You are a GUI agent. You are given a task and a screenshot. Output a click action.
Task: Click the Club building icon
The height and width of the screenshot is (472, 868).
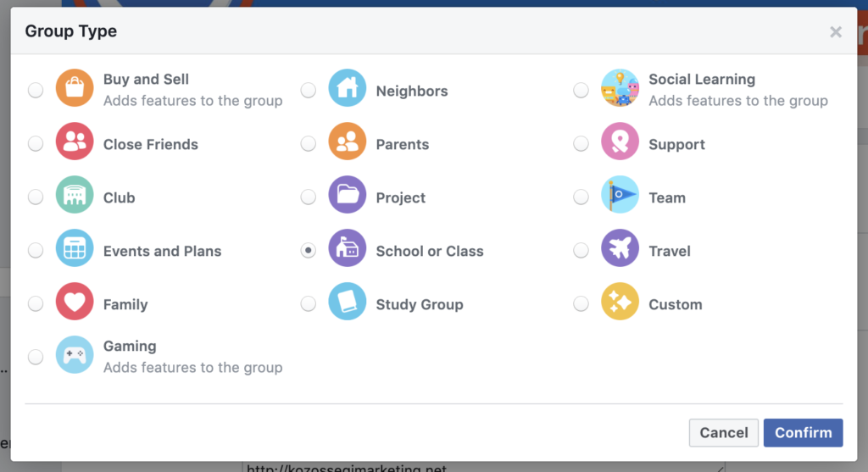pyautogui.click(x=75, y=195)
